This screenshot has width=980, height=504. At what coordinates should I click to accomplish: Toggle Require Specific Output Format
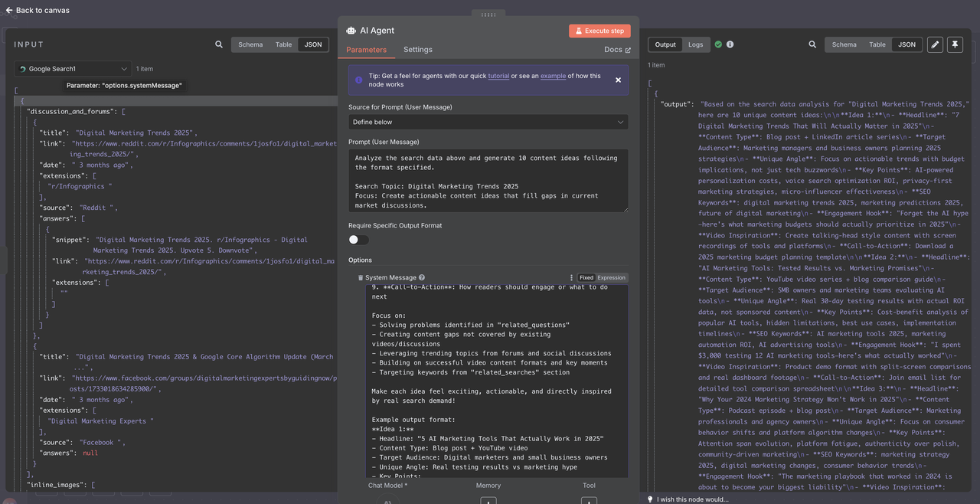[x=358, y=240]
